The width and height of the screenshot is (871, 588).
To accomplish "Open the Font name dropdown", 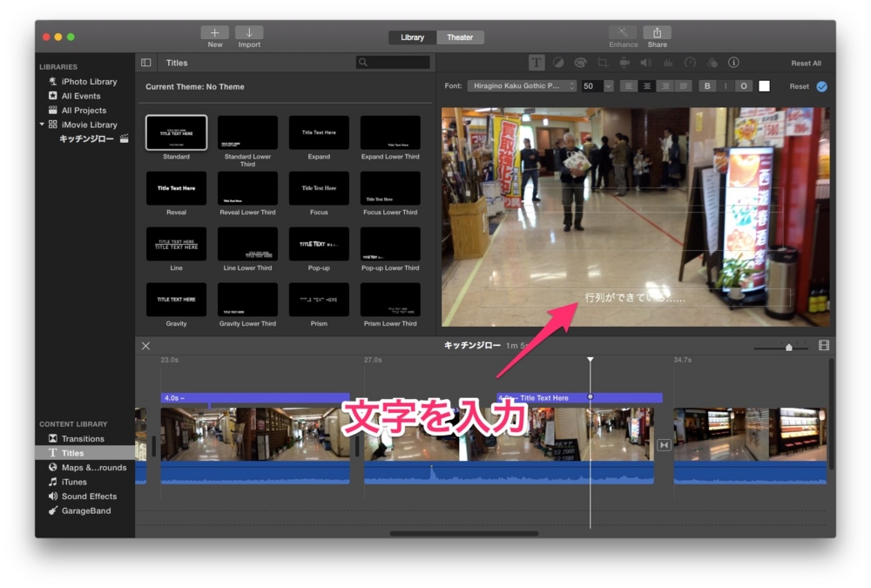I will coord(522,86).
